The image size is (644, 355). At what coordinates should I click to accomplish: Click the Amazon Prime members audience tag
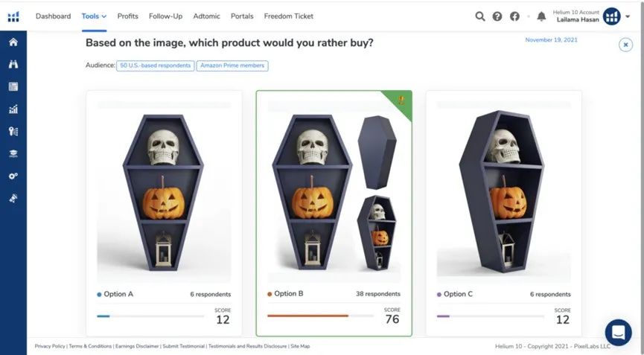tap(232, 65)
